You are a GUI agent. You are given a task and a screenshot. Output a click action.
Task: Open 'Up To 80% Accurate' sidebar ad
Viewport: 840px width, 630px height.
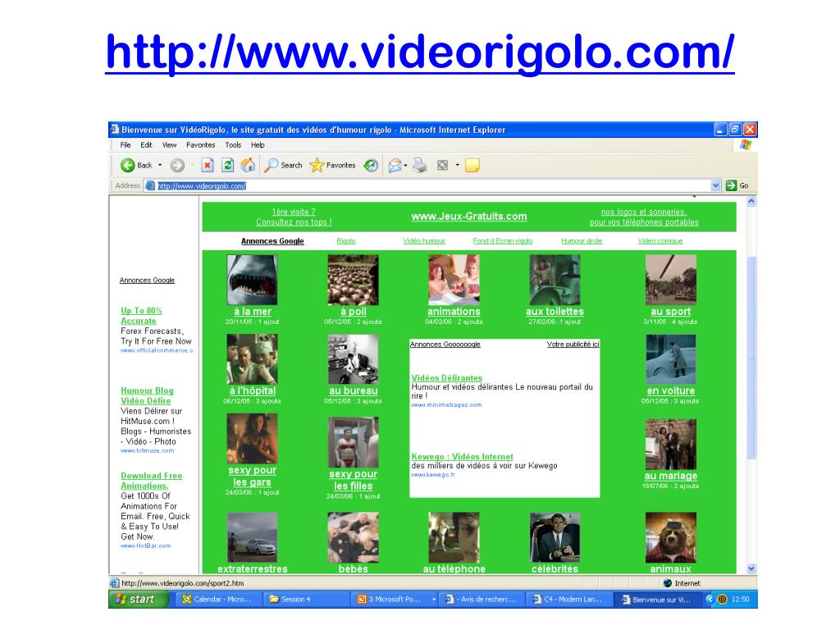(x=141, y=316)
